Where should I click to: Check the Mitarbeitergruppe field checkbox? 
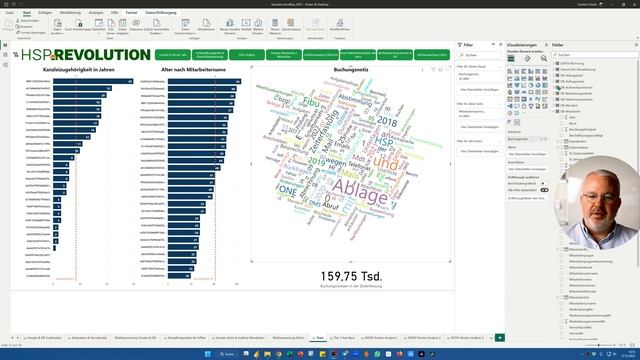(x=562, y=255)
